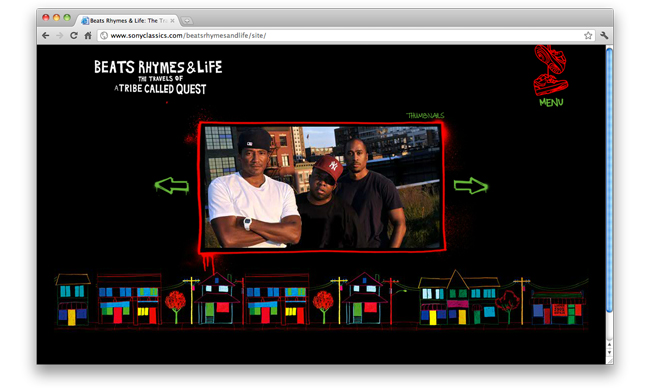Focus the sonyclassics.com address bar
The width and height of the screenshot is (650, 388).
[346, 36]
